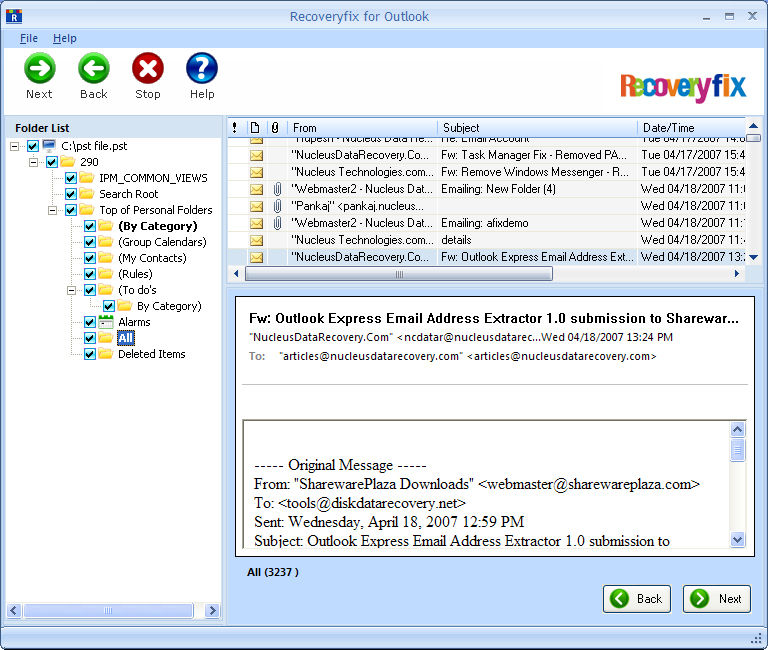
Task: Click the green Back arrow toolbar icon
Action: pyautogui.click(x=94, y=68)
